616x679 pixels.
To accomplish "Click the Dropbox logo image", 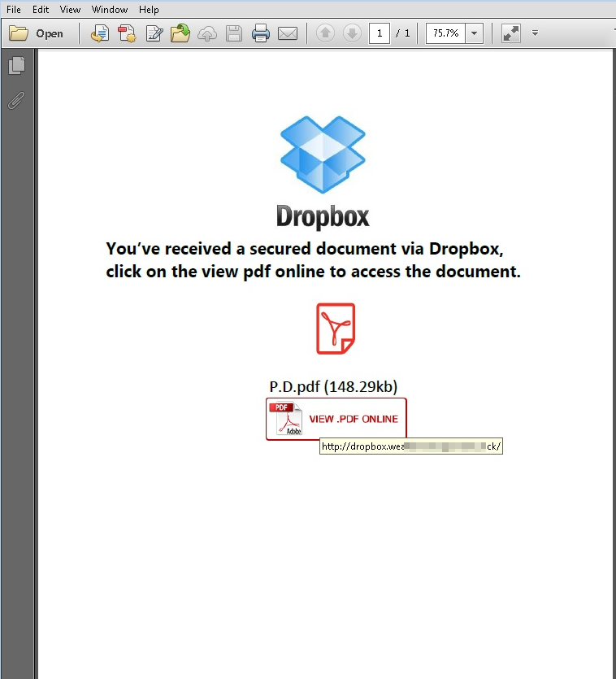I will [x=323, y=172].
